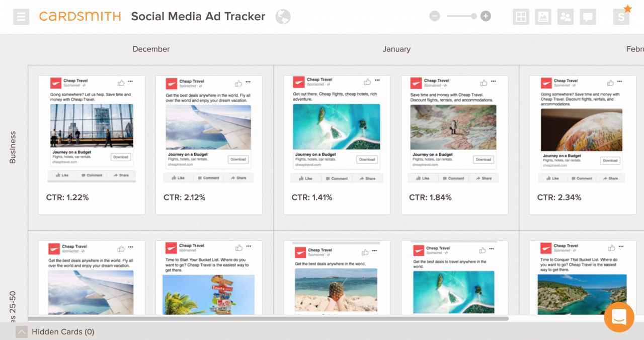644x340 pixels.
Task: Open the card with CTR: 1.41%
Action: 337,145
